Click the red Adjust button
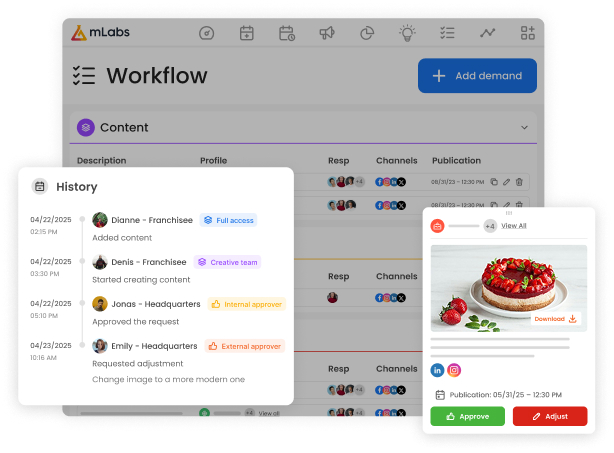Viewport: 614px width, 453px height. point(550,416)
